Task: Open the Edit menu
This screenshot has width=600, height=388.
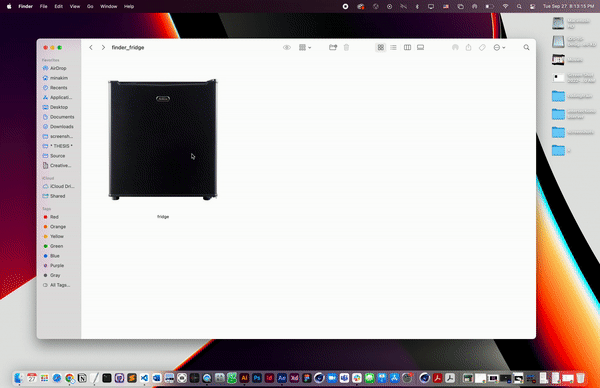Action: click(59, 6)
